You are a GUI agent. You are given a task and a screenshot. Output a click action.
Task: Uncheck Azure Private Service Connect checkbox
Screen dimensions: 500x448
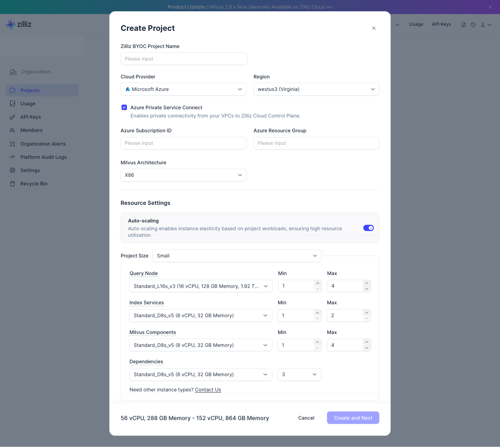click(124, 107)
